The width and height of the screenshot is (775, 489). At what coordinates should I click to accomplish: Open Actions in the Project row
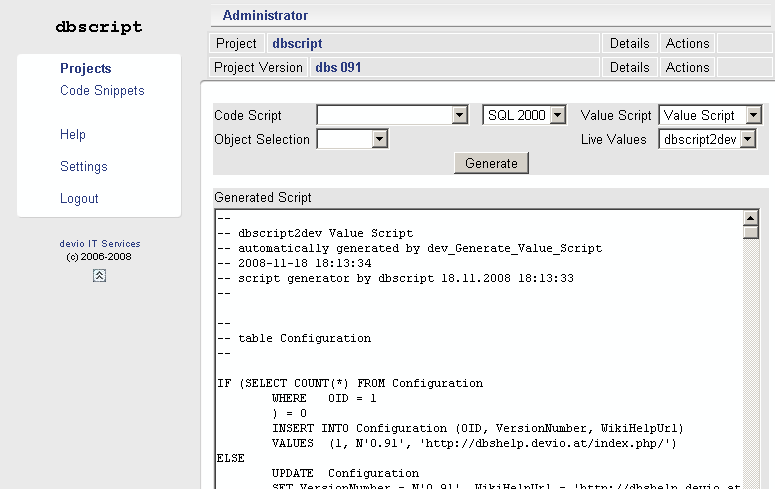687,44
